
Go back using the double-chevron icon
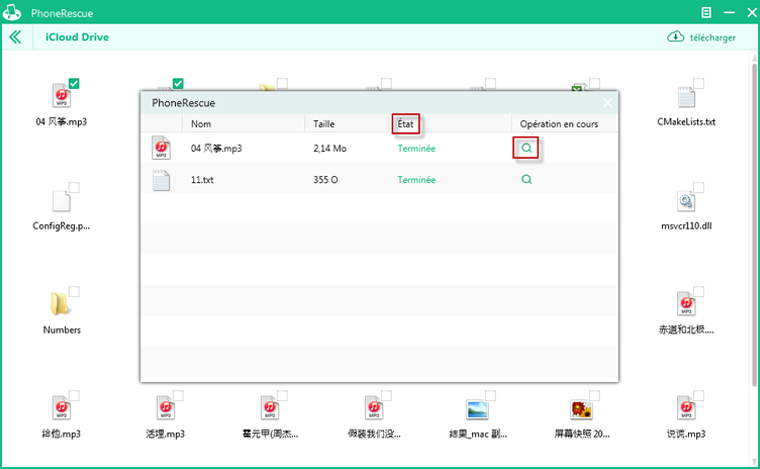16,37
